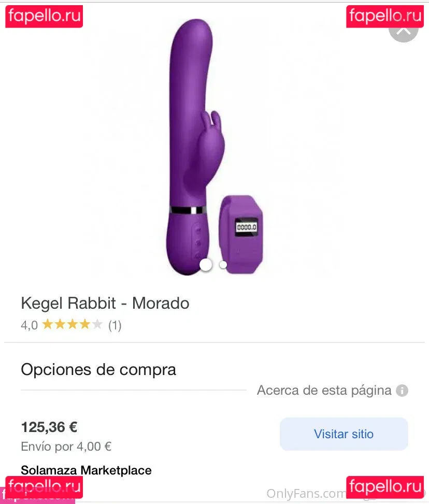
Task: Click the 125,36 € price
Action: click(x=49, y=427)
